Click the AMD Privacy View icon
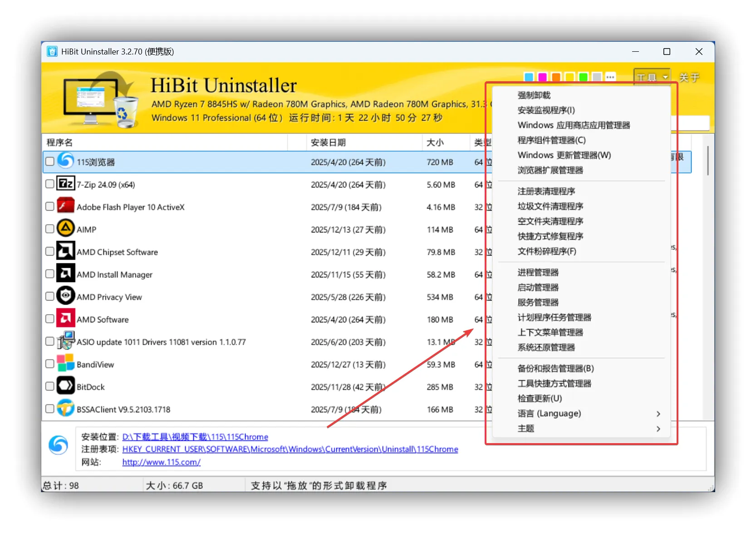The height and width of the screenshot is (533, 756). point(66,296)
